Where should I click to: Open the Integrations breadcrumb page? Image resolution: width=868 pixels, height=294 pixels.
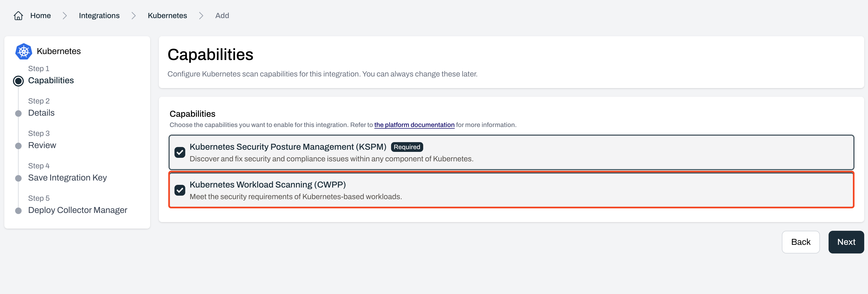point(99,15)
